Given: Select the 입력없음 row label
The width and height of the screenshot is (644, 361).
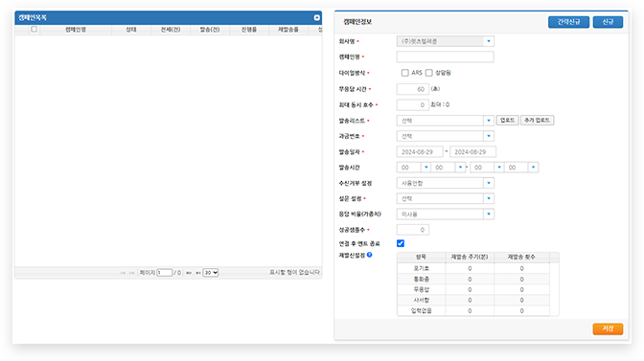Looking at the screenshot, I should coord(422,311).
